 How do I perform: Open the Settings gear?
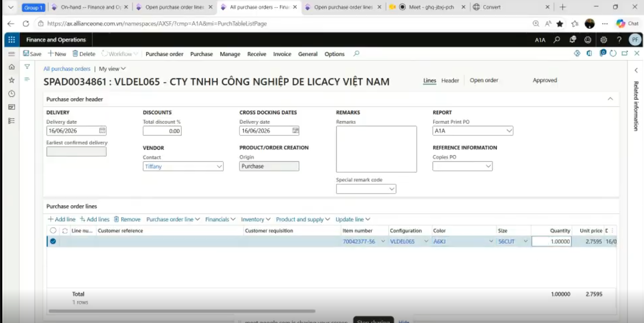coord(603,40)
